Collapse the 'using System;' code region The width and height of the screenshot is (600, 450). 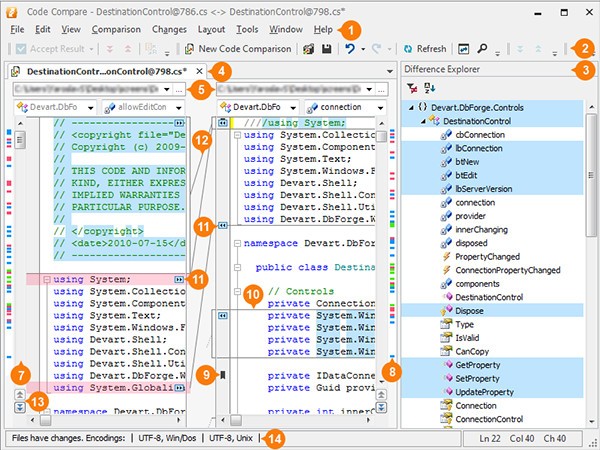(46, 279)
